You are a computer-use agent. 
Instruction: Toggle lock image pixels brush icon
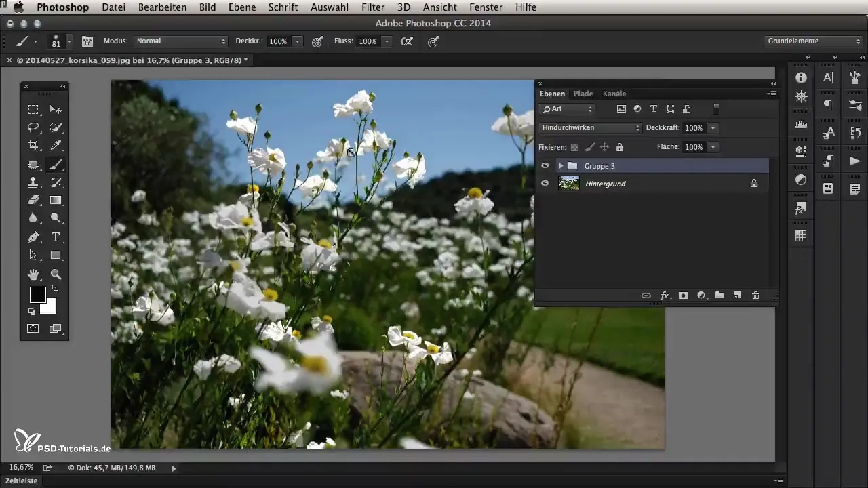(589, 146)
